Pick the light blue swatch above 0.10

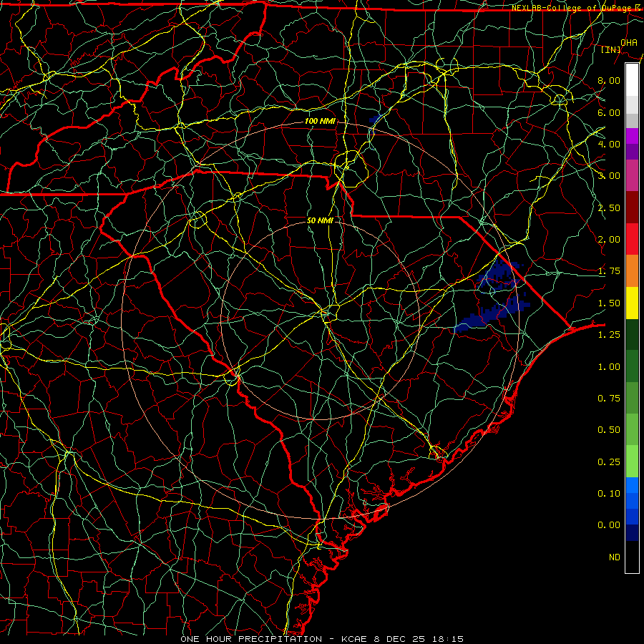pos(632,485)
